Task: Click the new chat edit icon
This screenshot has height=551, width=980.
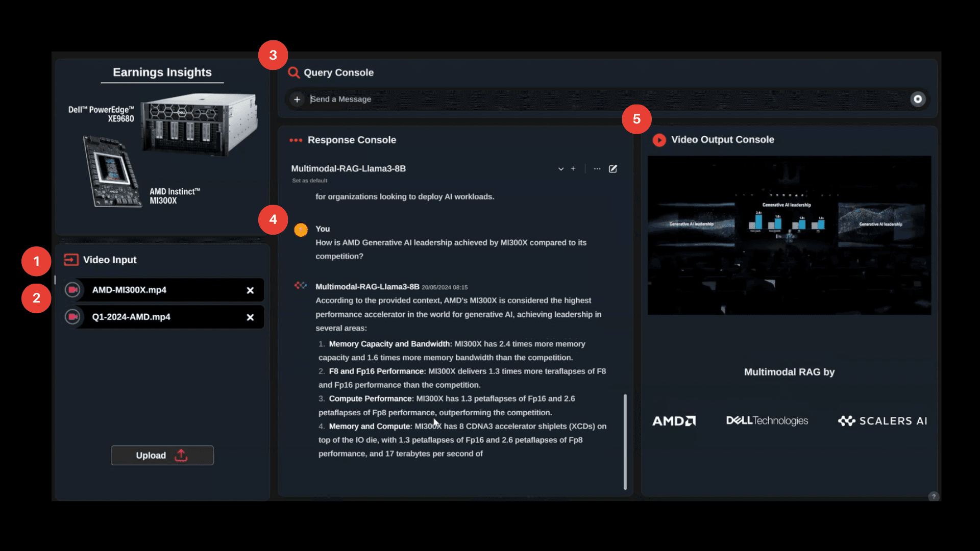Action: click(x=613, y=168)
